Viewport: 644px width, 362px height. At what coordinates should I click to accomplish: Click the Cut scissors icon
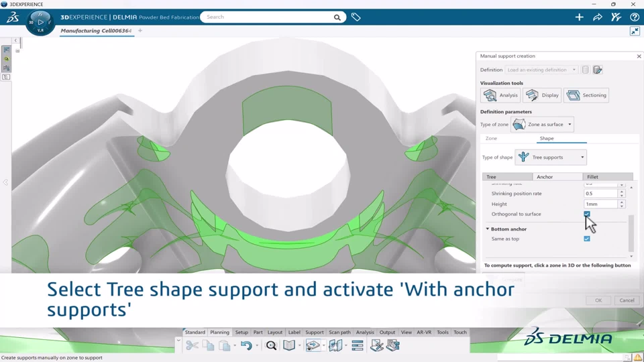coord(193,346)
